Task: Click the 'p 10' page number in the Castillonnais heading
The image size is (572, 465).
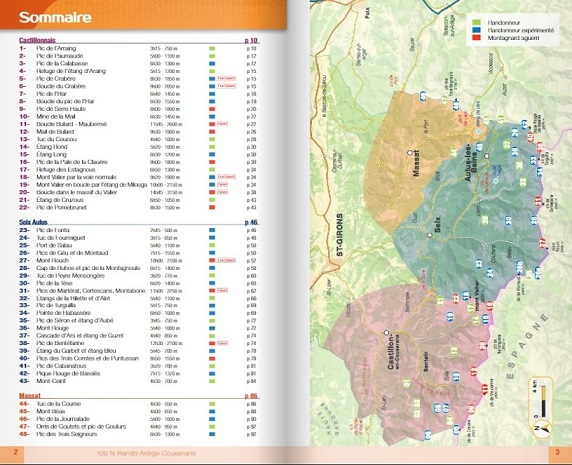Action: click(251, 40)
